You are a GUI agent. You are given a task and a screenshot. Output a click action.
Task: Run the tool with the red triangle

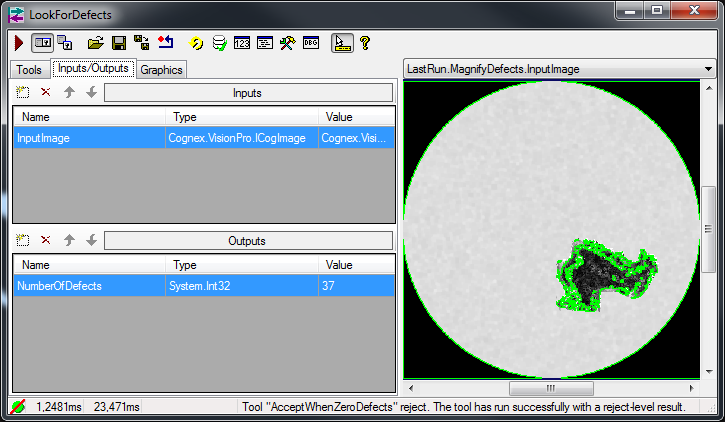point(19,43)
